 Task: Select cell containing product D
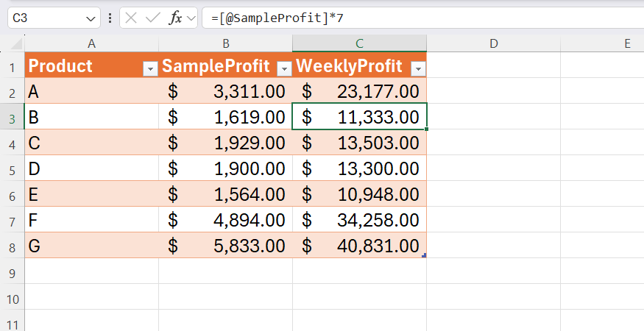91,168
